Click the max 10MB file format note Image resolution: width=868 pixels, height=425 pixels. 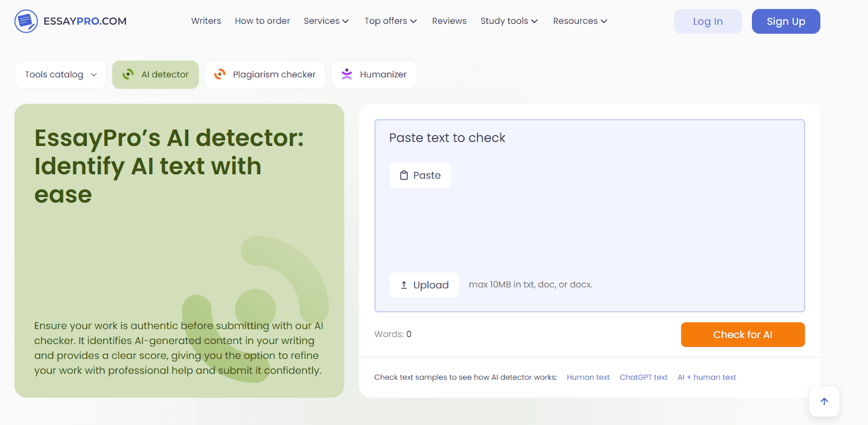pyautogui.click(x=531, y=284)
